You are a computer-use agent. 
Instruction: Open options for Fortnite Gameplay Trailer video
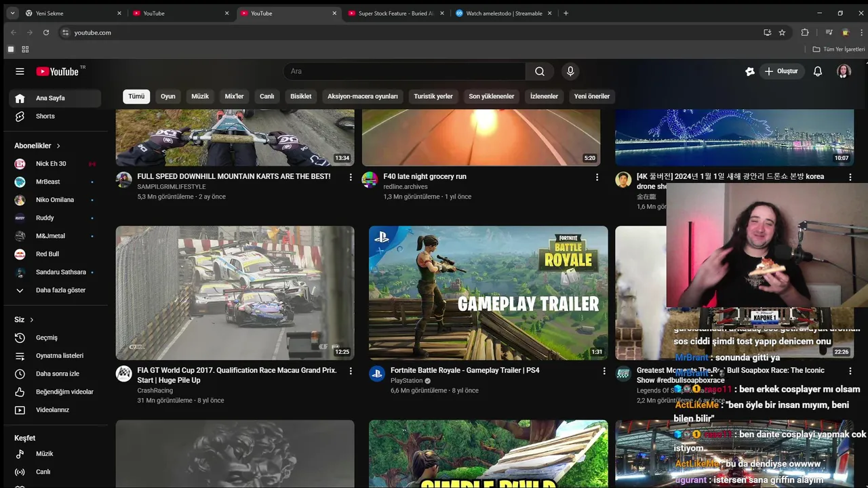[x=604, y=371]
